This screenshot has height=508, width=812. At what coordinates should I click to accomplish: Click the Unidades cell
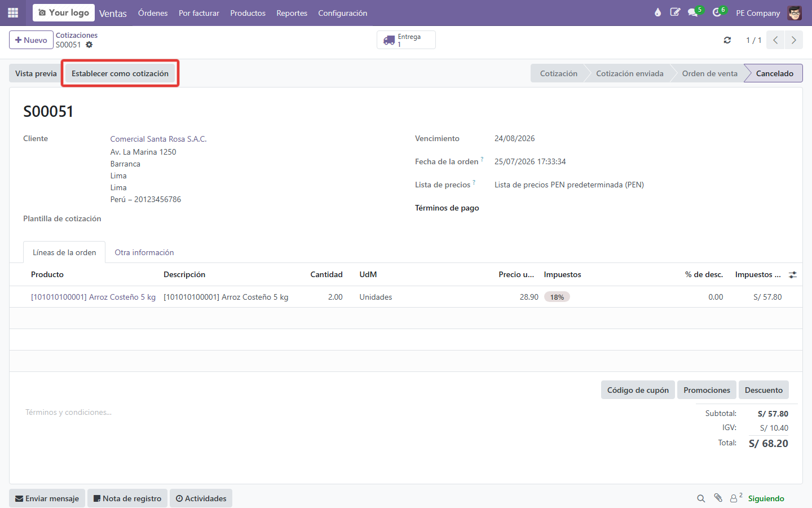376,297
